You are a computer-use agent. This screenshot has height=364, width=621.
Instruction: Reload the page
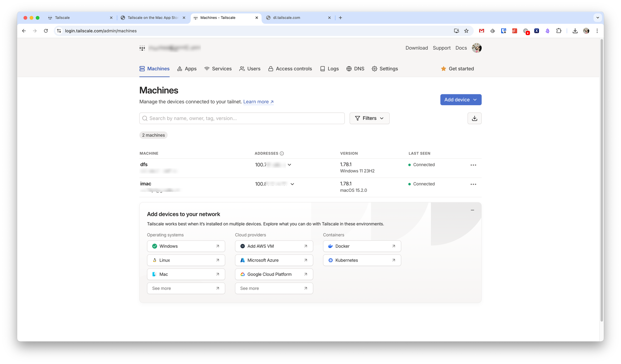click(46, 31)
